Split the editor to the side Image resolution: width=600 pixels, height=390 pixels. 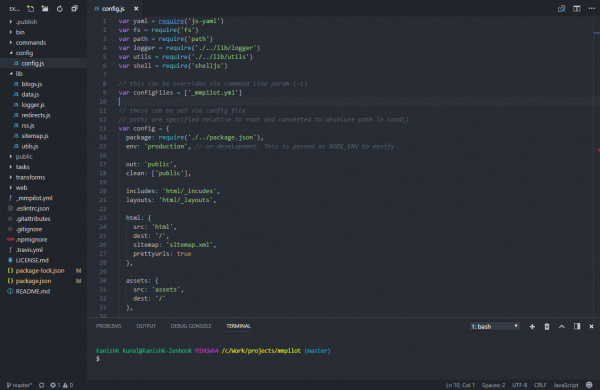(576, 8)
